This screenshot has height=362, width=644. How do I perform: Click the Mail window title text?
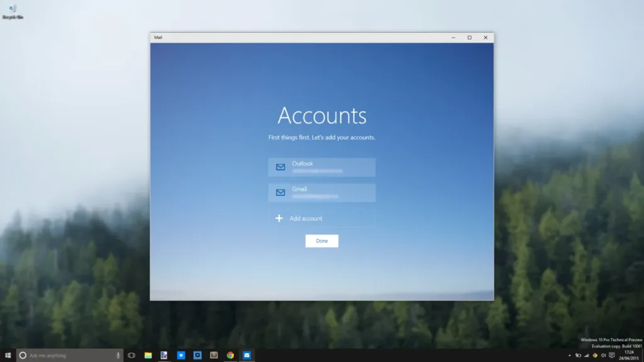coord(158,37)
